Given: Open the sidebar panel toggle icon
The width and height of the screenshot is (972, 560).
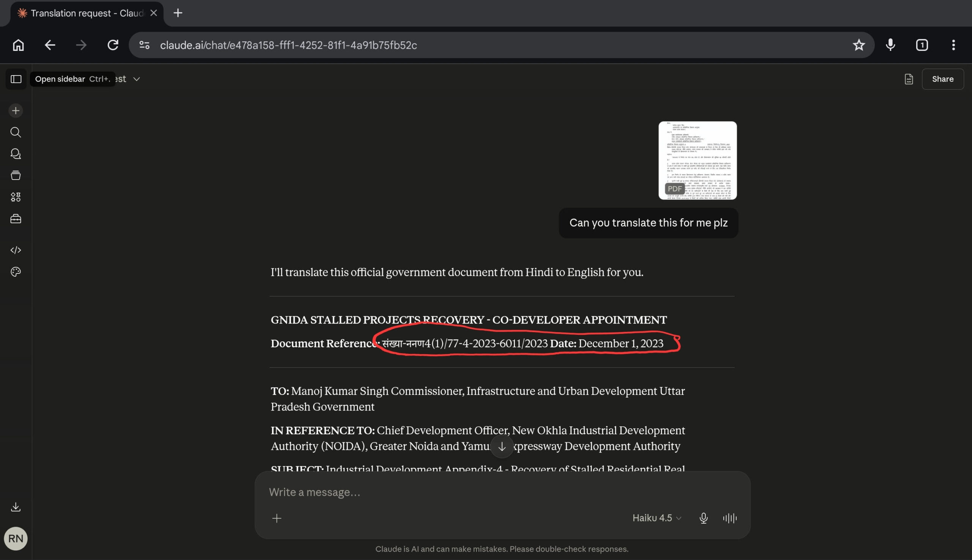Looking at the screenshot, I should point(16,79).
